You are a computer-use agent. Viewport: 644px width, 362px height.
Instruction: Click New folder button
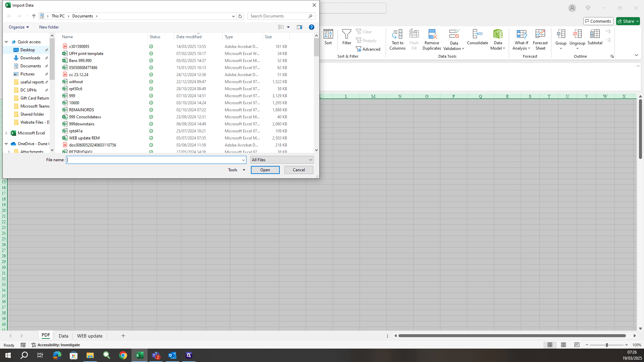(49, 27)
